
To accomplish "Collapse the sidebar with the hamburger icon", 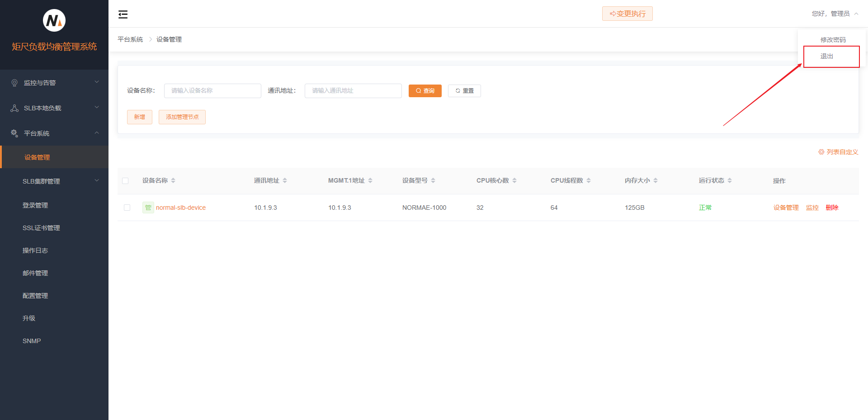I will (123, 14).
